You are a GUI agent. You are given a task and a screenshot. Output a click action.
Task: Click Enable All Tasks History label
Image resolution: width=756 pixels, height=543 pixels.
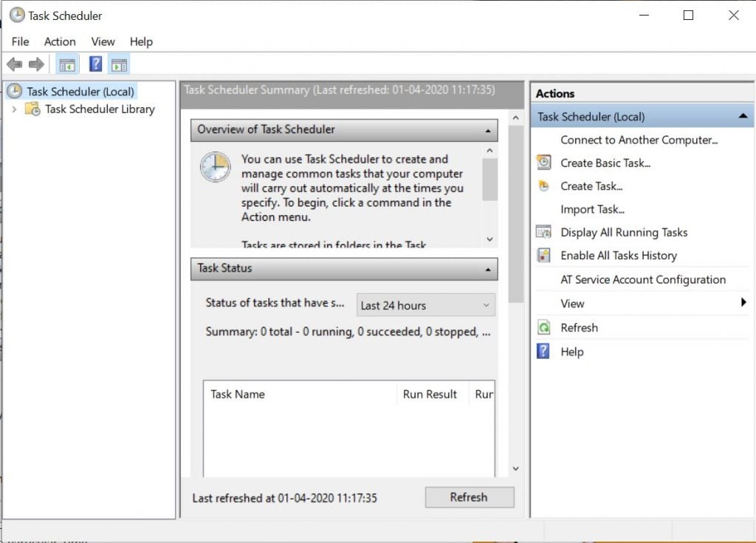619,256
